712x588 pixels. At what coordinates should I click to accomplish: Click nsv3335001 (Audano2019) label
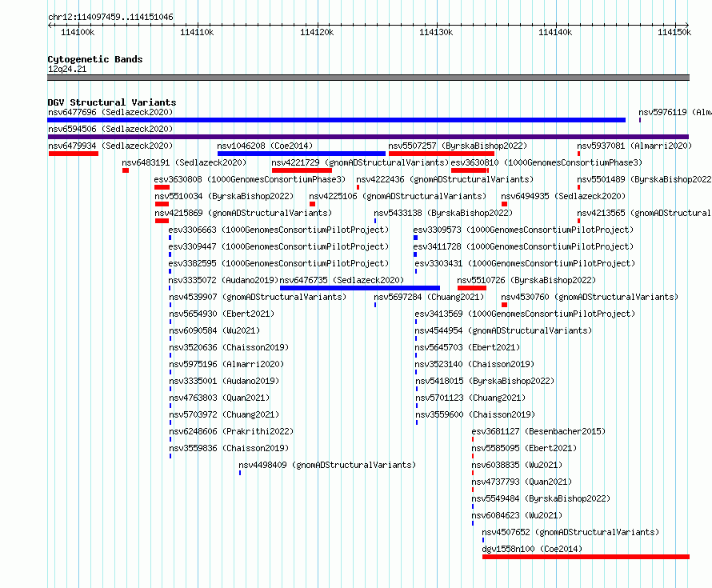224,381
